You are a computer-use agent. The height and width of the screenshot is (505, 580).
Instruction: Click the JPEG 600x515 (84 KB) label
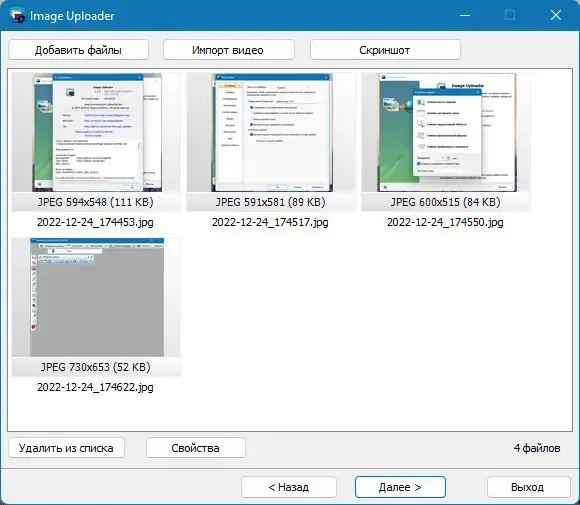[445, 202]
